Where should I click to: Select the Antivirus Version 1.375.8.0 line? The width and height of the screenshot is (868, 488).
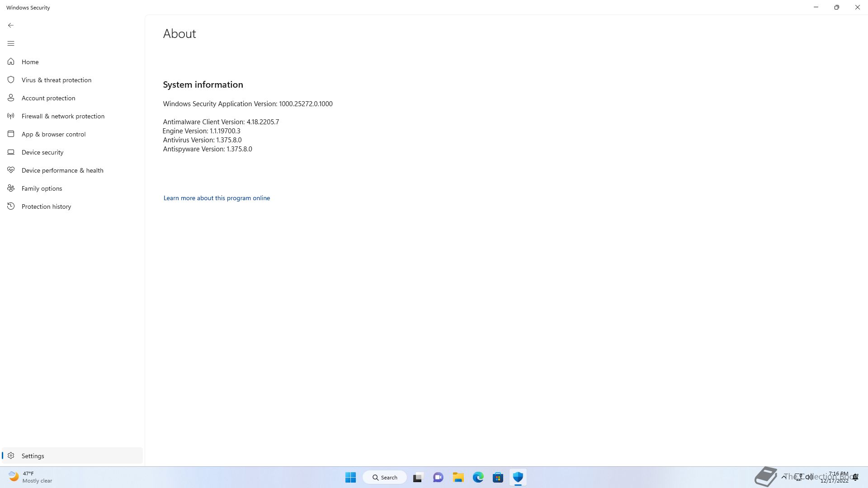pyautogui.click(x=202, y=140)
